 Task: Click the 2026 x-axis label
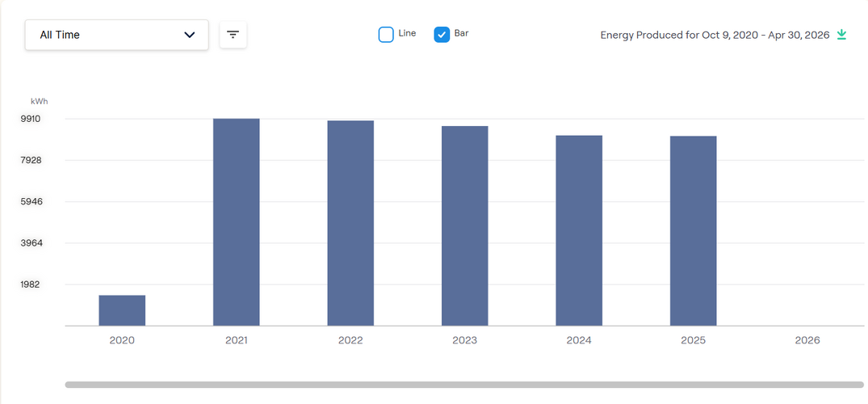807,340
